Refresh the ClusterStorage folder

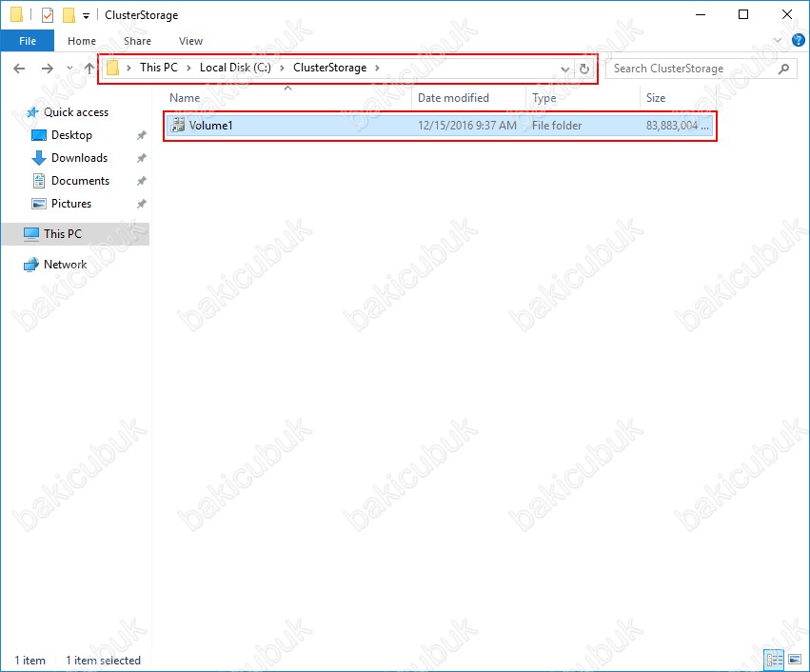point(584,69)
